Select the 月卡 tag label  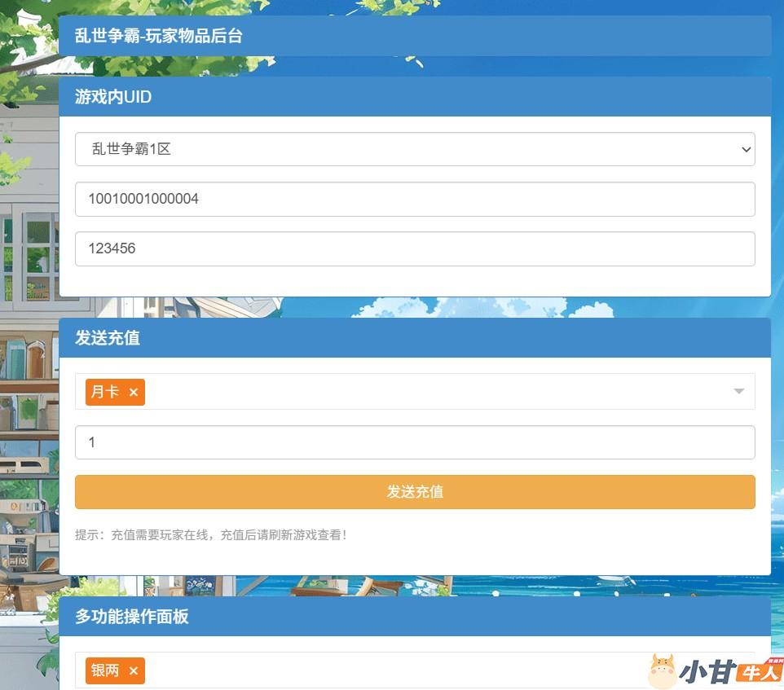pyautogui.click(x=104, y=392)
